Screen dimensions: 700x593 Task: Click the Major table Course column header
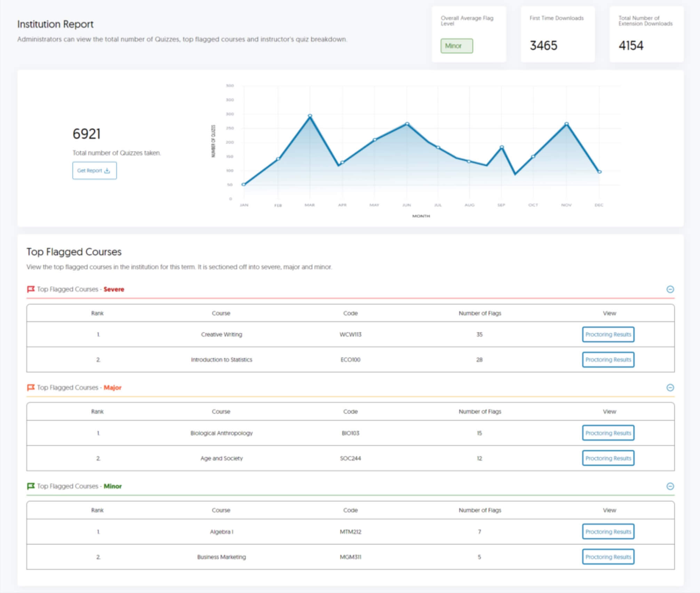221,411
